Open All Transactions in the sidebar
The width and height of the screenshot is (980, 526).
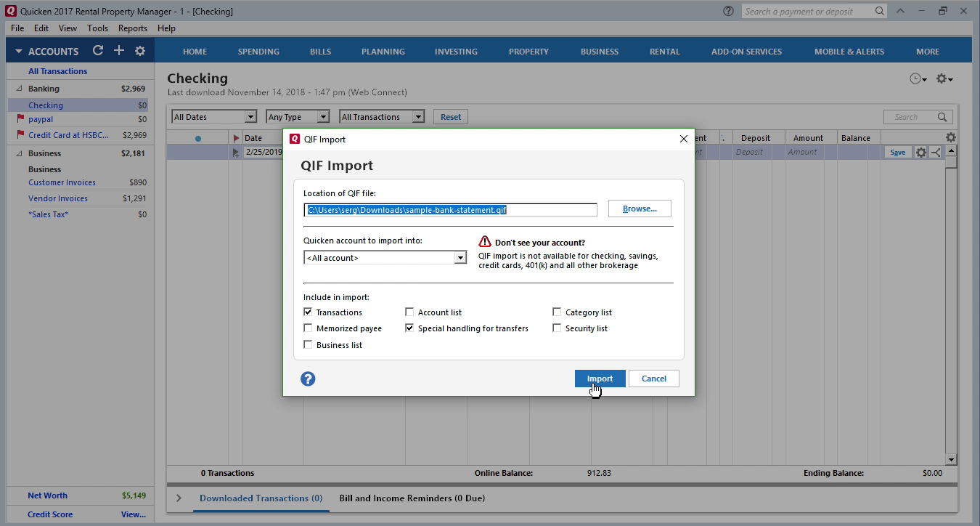[x=57, y=71]
